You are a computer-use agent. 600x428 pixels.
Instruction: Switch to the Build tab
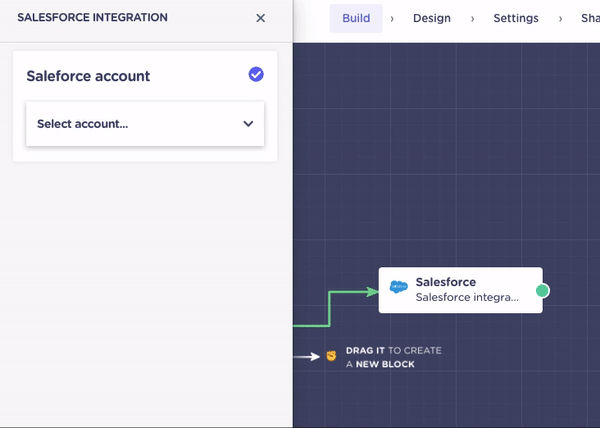[x=356, y=18]
